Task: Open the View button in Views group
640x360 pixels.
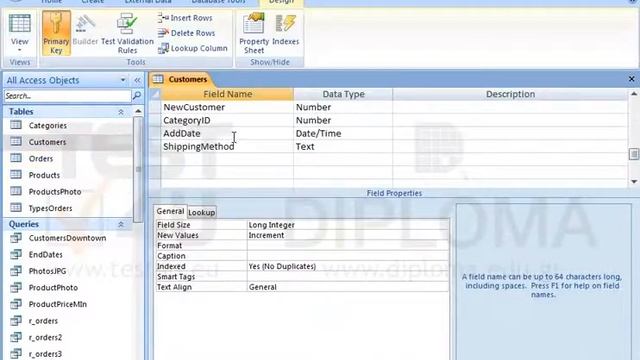Action: (20, 33)
